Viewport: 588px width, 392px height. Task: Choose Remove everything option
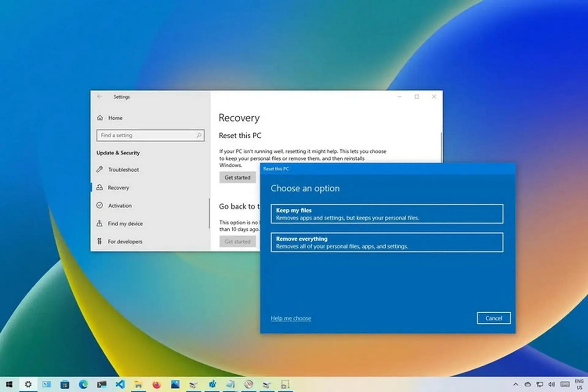tap(386, 242)
